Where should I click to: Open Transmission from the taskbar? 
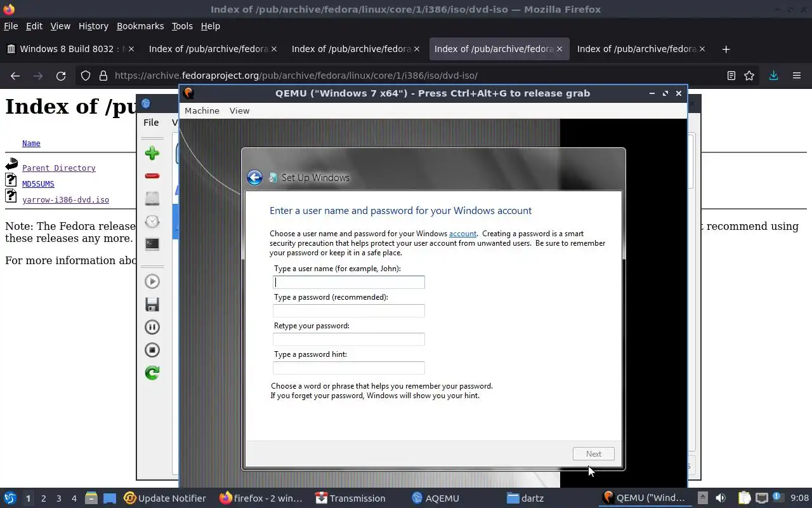(351, 498)
